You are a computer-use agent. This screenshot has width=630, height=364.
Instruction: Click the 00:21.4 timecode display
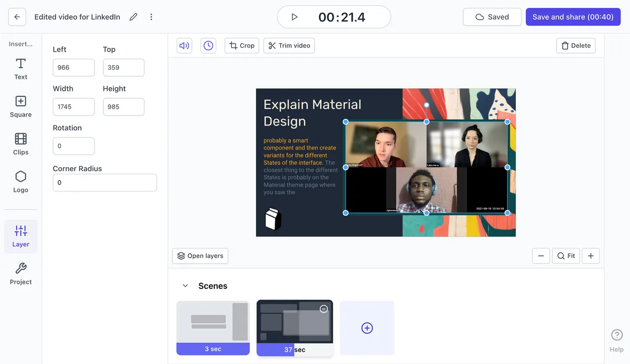[342, 17]
